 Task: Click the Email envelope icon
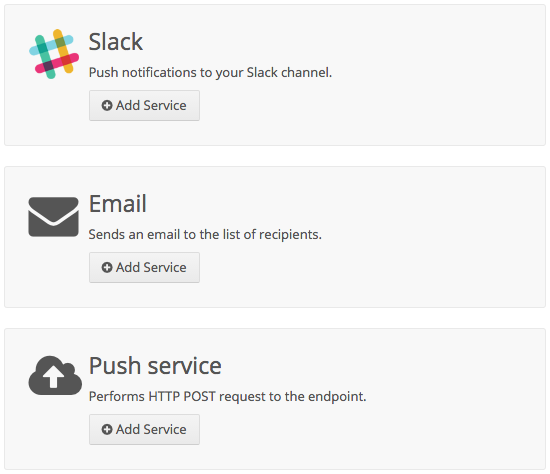53,217
